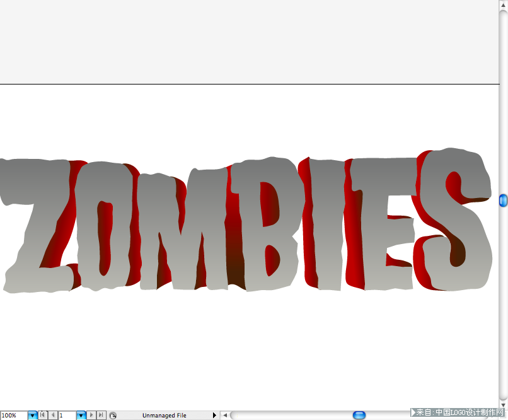The width and height of the screenshot is (508, 420).
Task: Click the horizontal scrollbar blue thumb
Action: pos(359,415)
